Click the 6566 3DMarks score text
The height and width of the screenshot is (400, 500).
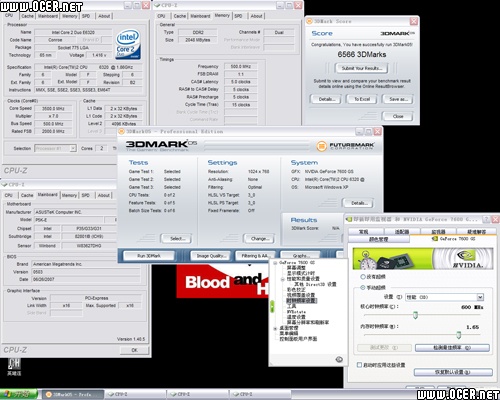362,54
